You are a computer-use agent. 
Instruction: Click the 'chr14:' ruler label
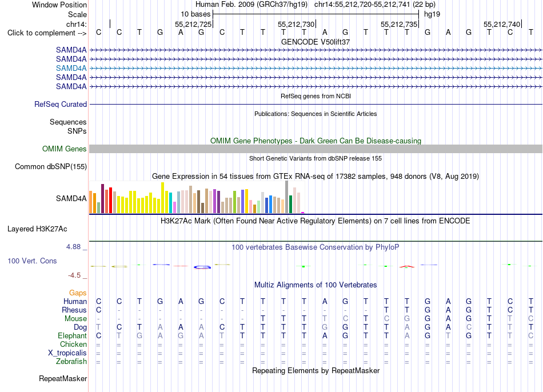[x=77, y=24]
